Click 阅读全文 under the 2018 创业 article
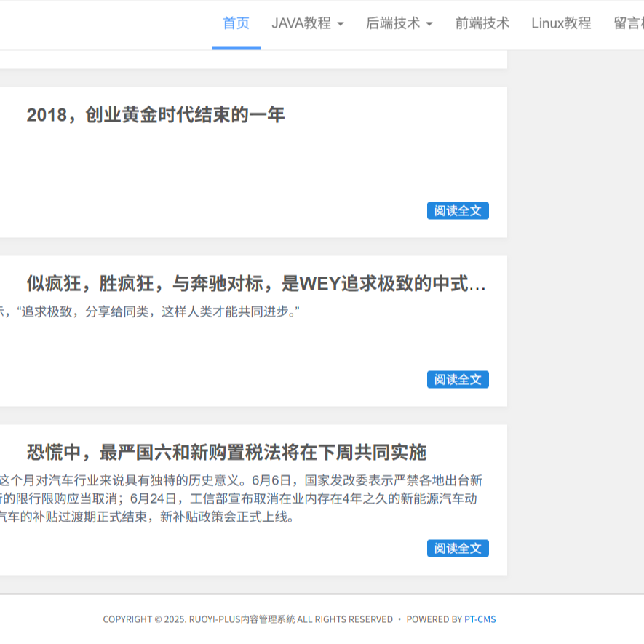 pos(458,211)
